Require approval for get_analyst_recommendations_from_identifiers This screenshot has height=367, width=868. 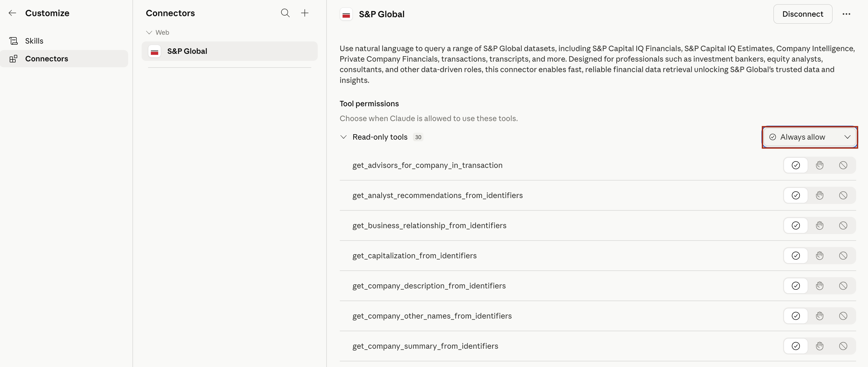click(x=820, y=195)
